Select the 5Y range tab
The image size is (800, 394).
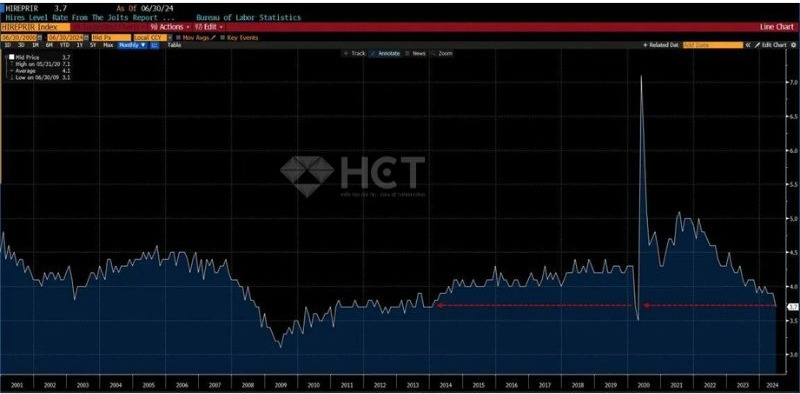point(93,45)
